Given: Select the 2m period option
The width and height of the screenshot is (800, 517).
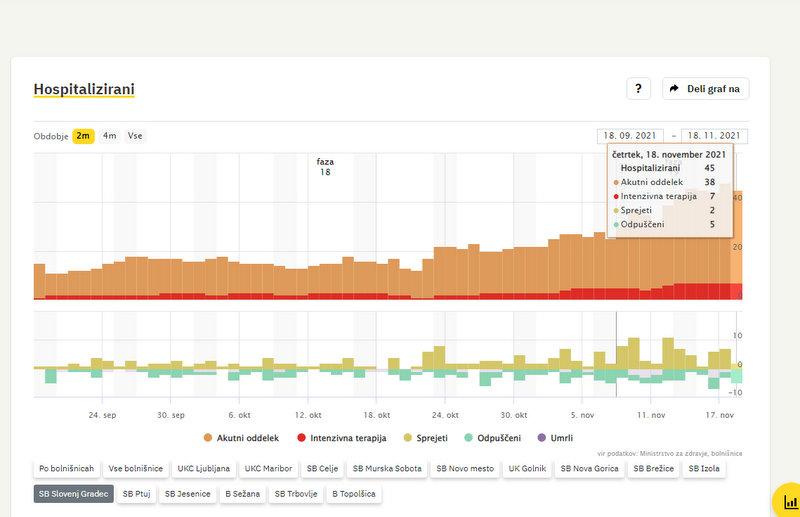Looking at the screenshot, I should point(83,136).
